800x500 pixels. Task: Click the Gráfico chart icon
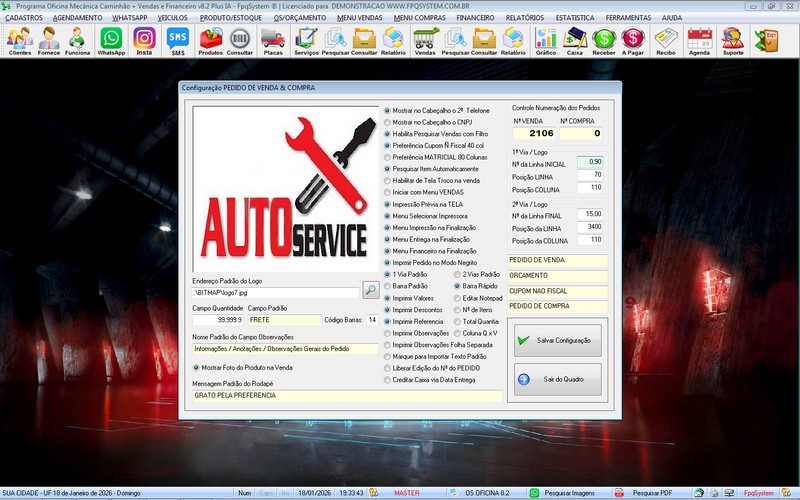click(545, 41)
